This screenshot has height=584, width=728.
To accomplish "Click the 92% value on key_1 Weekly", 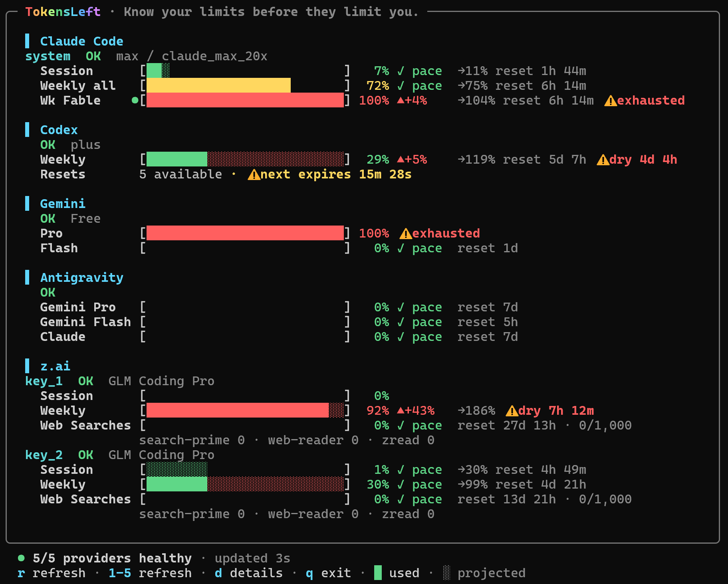I will coord(378,411).
